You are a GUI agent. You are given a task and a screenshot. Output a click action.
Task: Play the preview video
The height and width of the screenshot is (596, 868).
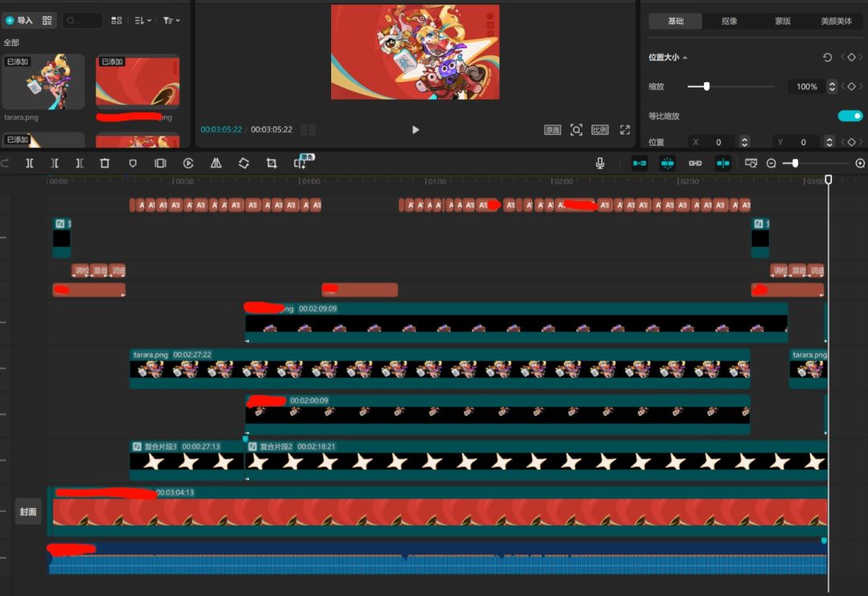coord(416,129)
